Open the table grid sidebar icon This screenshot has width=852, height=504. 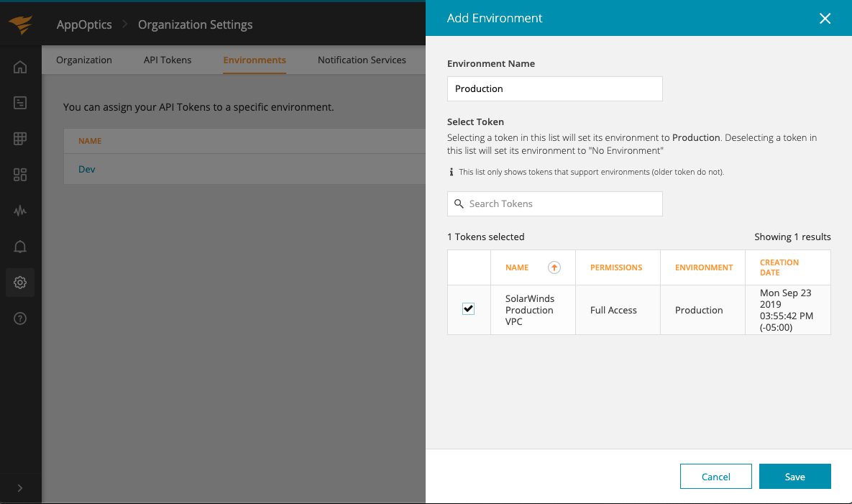point(20,139)
